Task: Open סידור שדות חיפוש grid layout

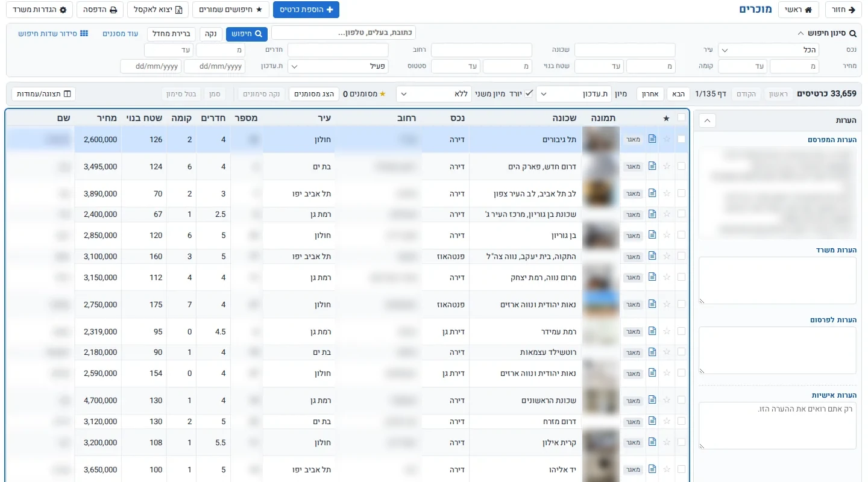Action: (53, 34)
